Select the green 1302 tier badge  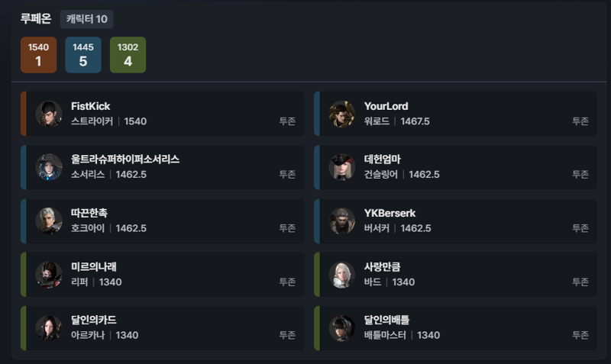click(128, 55)
